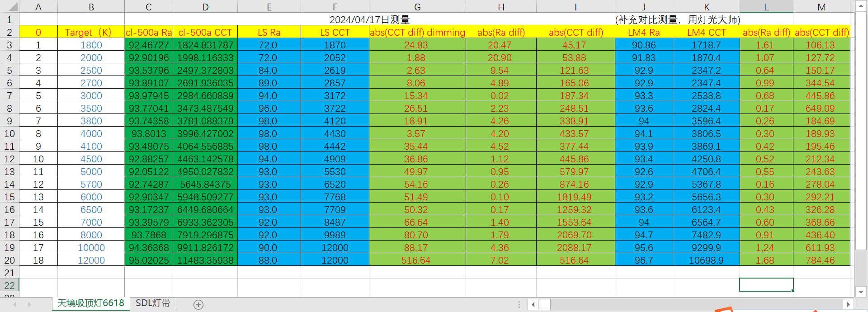Viewport: 868px width, 312px height.
Task: Click the LS Ra header cell
Action: coord(269,32)
